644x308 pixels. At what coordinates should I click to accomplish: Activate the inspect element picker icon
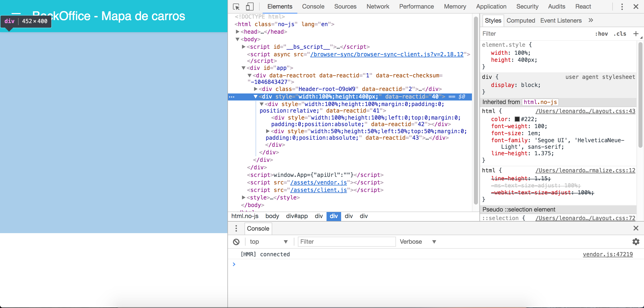pyautogui.click(x=236, y=7)
